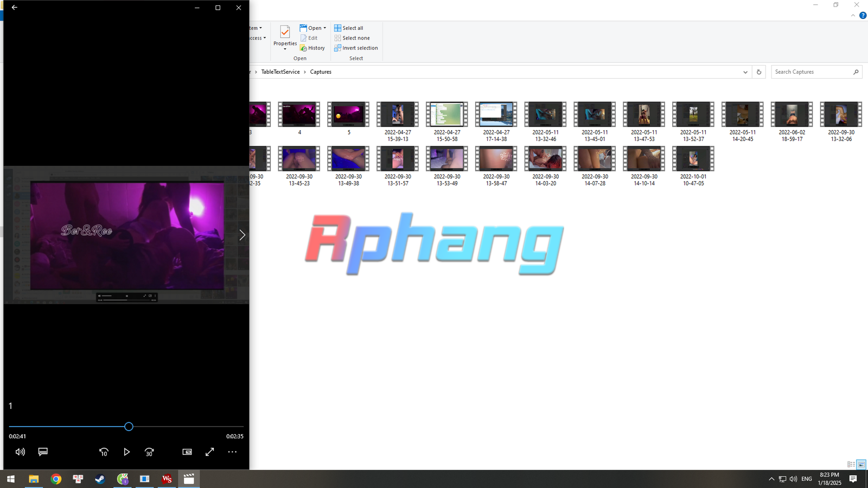Select the video 2022-09-30 13-32-06
This screenshot has width=868, height=488.
(x=841, y=121)
